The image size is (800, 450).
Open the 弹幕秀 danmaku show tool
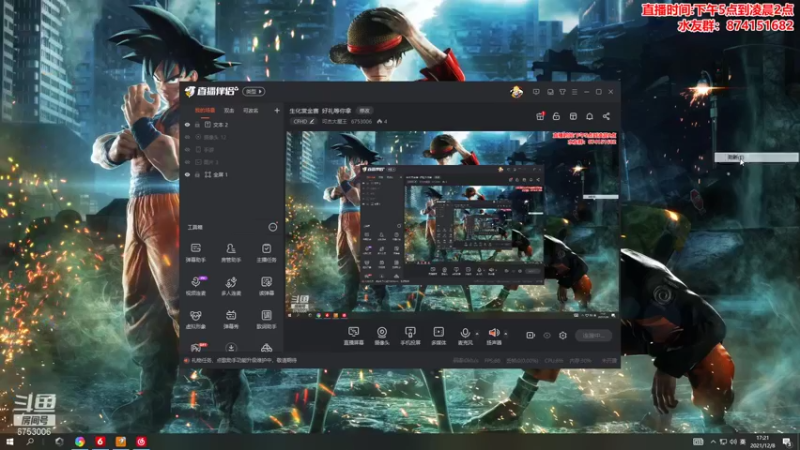pyautogui.click(x=231, y=319)
